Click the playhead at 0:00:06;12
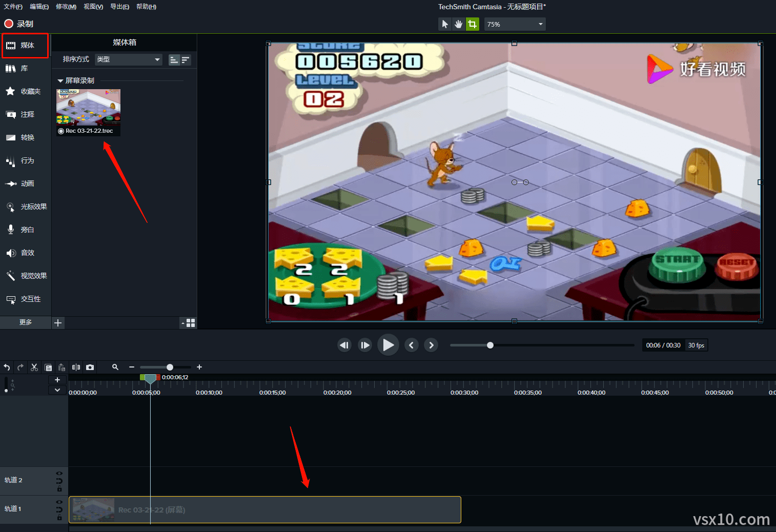Image resolution: width=776 pixels, height=532 pixels. 150,379
